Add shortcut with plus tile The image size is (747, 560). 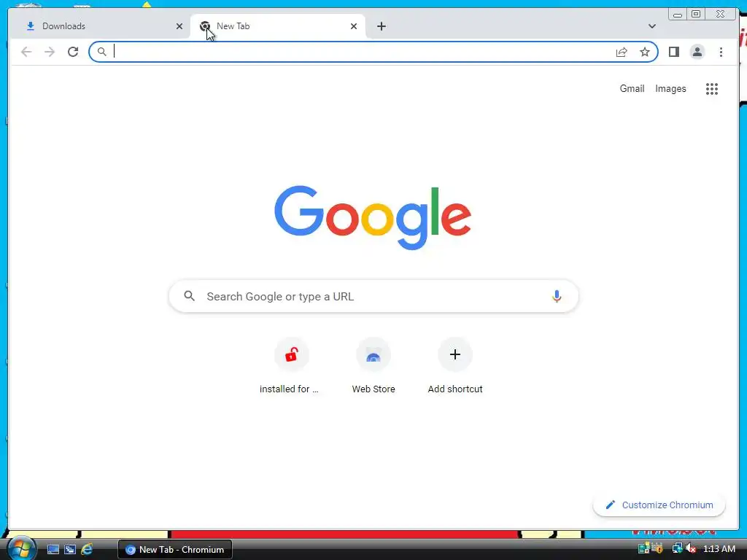[455, 366]
